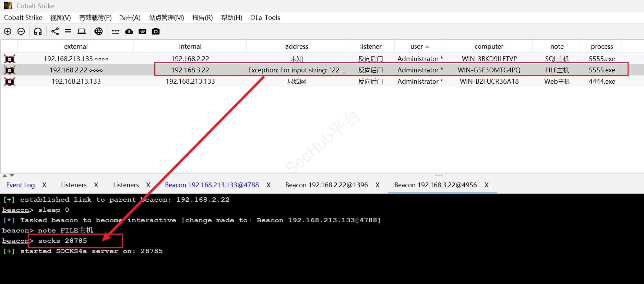This screenshot has width=644, height=284.
Task: Click the connect to team server icon
Action: [x=8, y=32]
